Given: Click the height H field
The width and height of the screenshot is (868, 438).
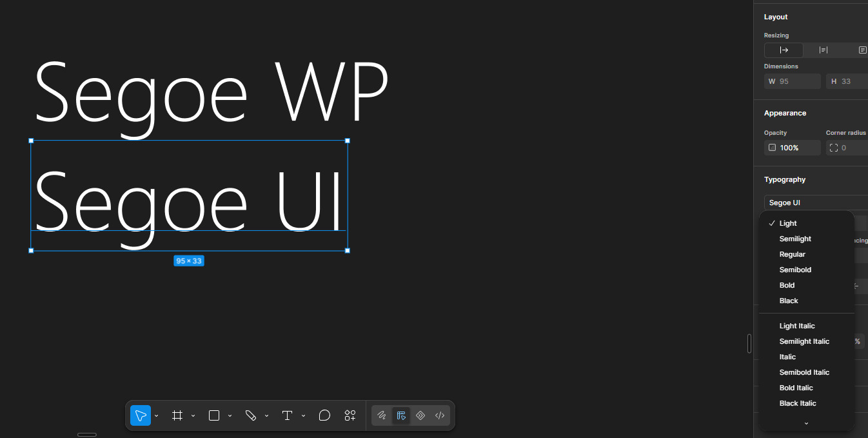Looking at the screenshot, I should point(847,81).
